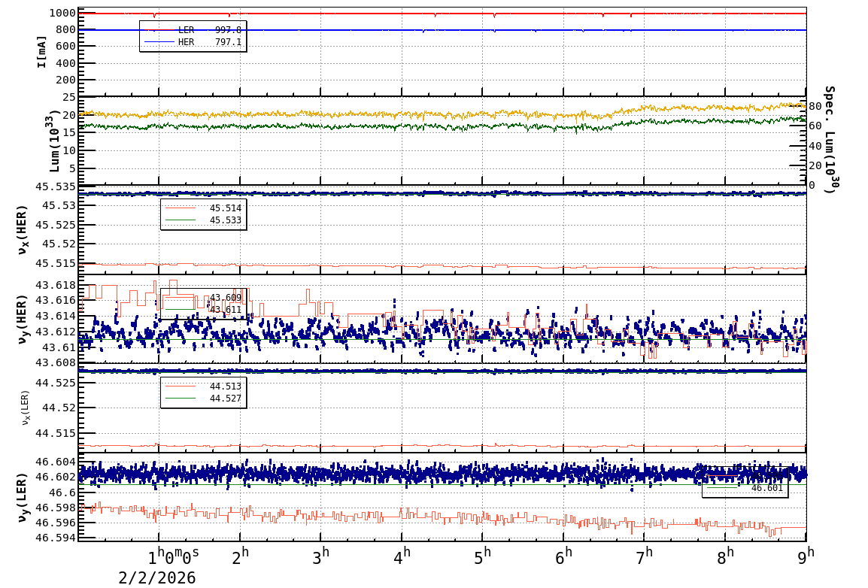868x588 pixels.
Task: Click the 46.6 tick label
Action: pyautogui.click(x=62, y=493)
